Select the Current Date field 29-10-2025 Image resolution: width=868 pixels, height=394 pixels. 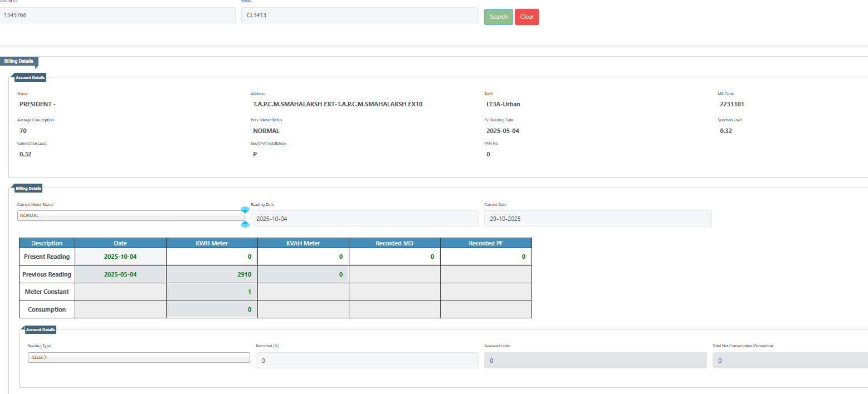pos(598,219)
